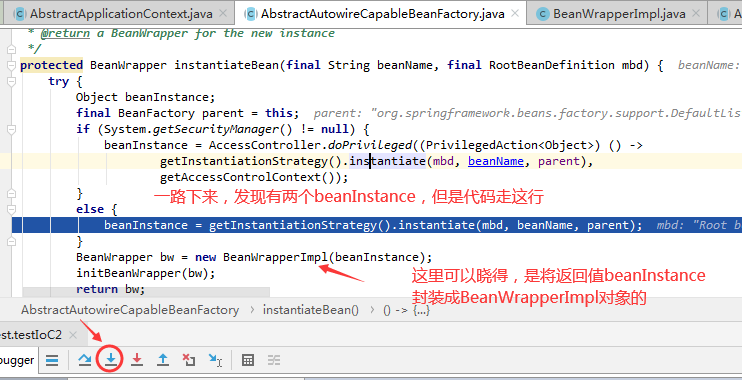This screenshot has height=380, width=742.
Task: Click the highlighted beanInstance assignment line
Action: pos(377,225)
